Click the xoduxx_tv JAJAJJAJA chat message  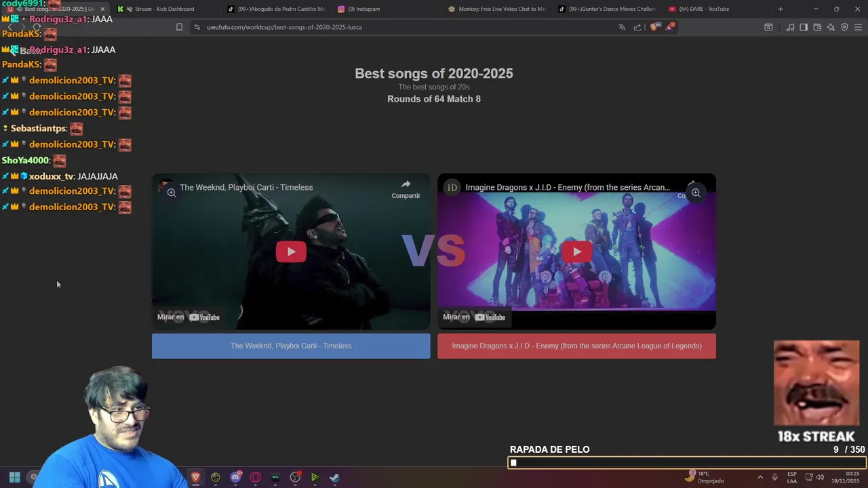click(x=60, y=176)
